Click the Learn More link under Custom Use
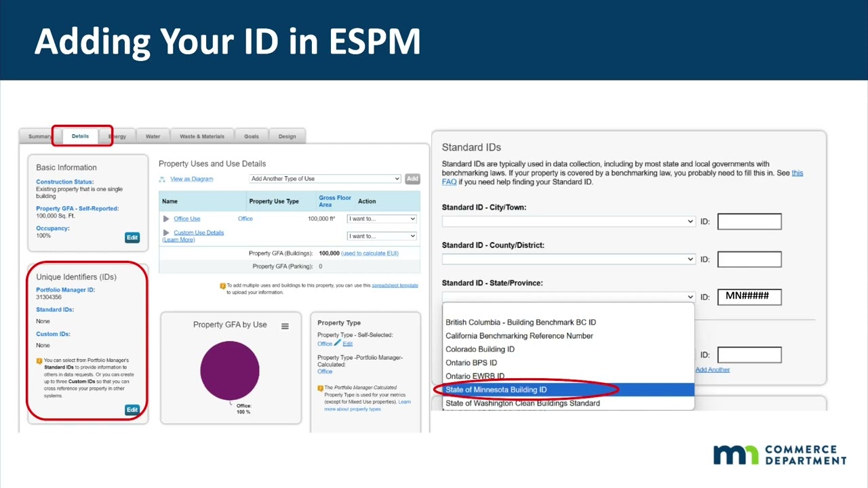868x488 pixels. (x=179, y=240)
